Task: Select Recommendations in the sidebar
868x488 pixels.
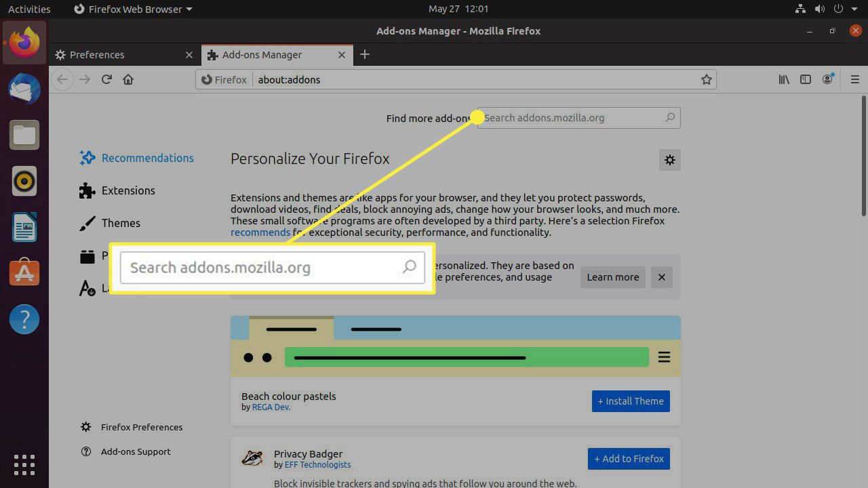Action: tap(136, 158)
